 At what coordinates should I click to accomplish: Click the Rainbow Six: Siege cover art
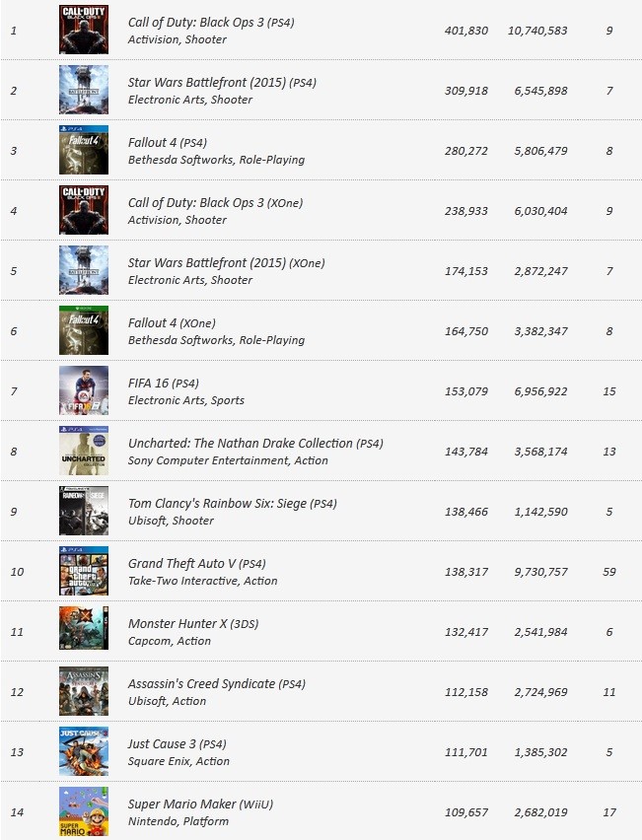[x=84, y=511]
